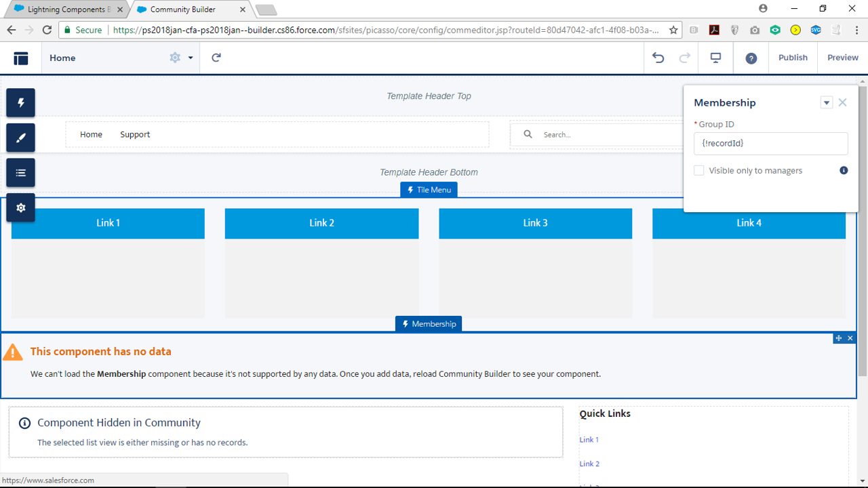The height and width of the screenshot is (488, 868).
Task: Select the Community Builder browser tab
Action: point(189,9)
